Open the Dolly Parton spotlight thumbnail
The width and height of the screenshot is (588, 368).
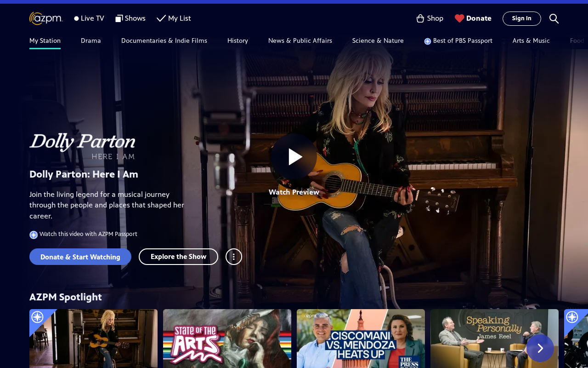(x=93, y=339)
